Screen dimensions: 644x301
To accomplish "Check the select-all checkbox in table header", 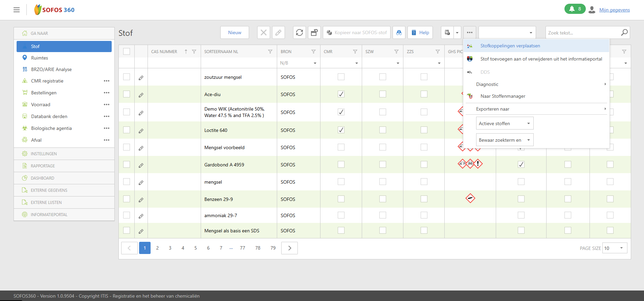I will pyautogui.click(x=127, y=51).
